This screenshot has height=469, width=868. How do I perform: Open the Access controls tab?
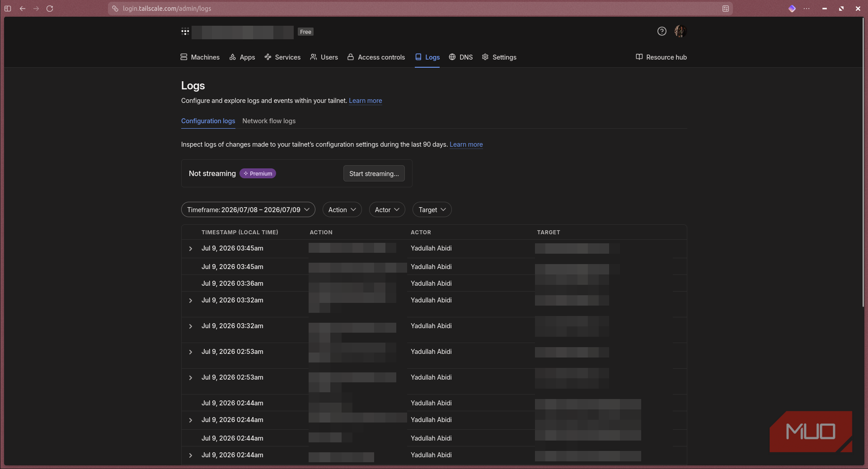coord(376,57)
